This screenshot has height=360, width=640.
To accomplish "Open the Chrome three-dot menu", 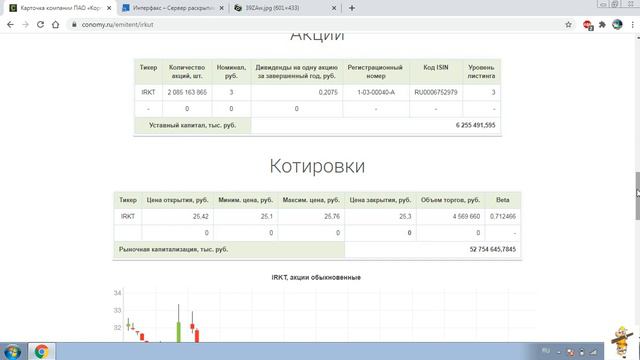I will coord(632,24).
